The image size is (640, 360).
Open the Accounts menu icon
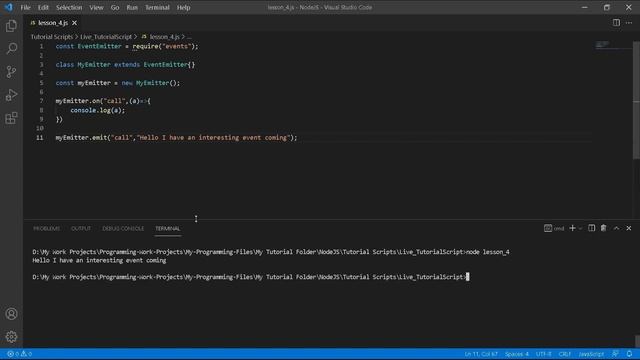click(11, 313)
